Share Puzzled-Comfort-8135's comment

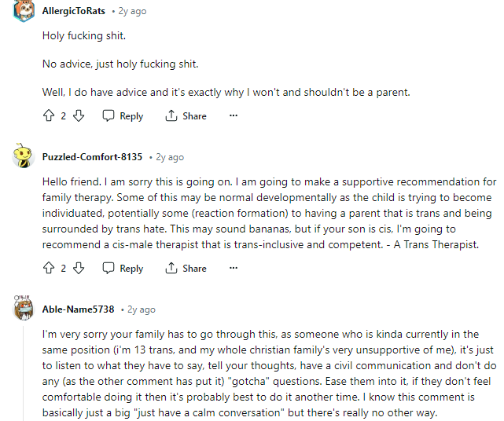pos(186,268)
